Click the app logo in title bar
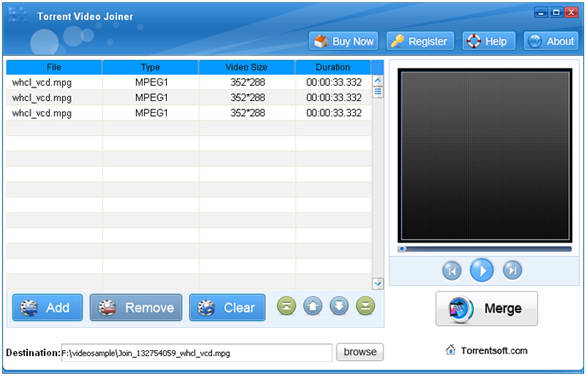Viewport: 587px width, 376px height. (x=17, y=15)
